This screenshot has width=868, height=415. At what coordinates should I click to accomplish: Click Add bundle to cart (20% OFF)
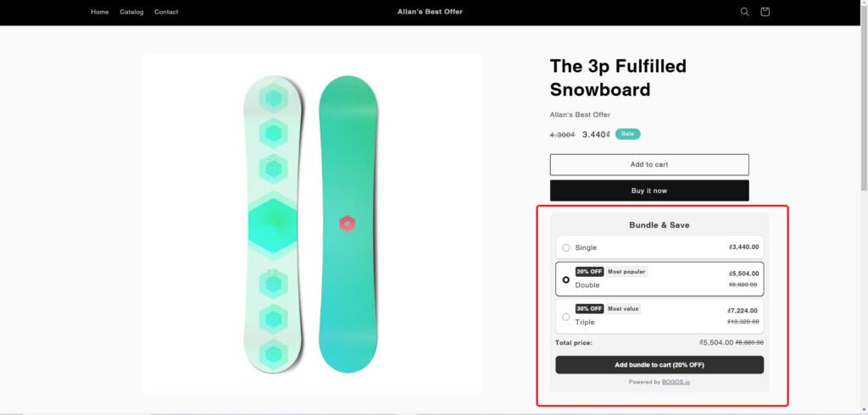[659, 365]
